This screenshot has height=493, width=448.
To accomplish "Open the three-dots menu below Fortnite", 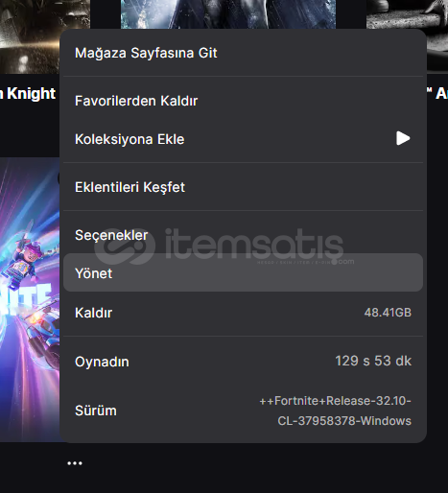I will pyautogui.click(x=75, y=463).
